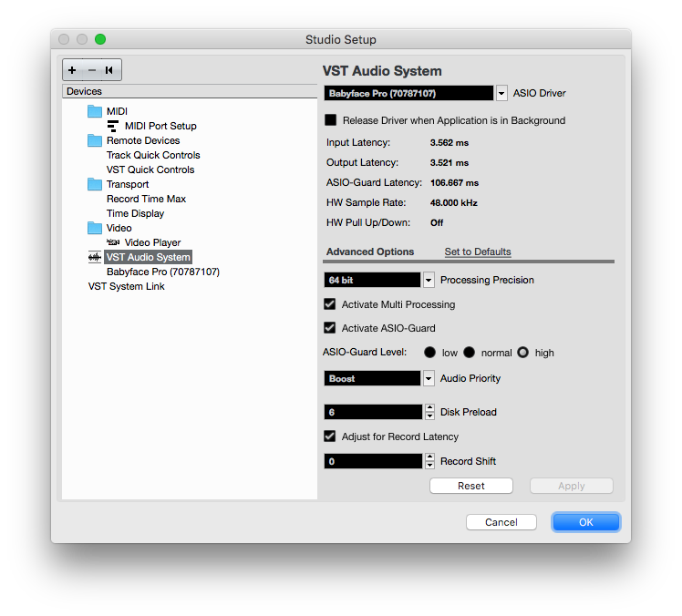
Task: Toggle Release Driver when Application is in Background
Action: 331,120
